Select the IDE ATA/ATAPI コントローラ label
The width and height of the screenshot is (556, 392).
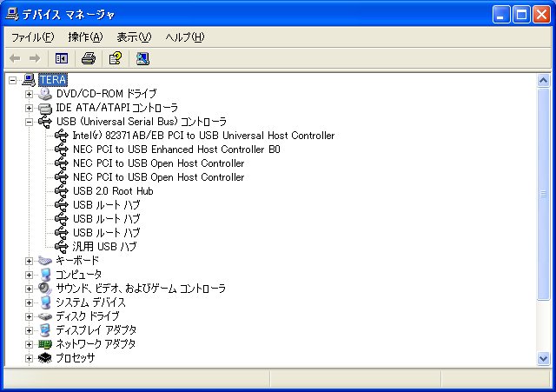(x=116, y=108)
